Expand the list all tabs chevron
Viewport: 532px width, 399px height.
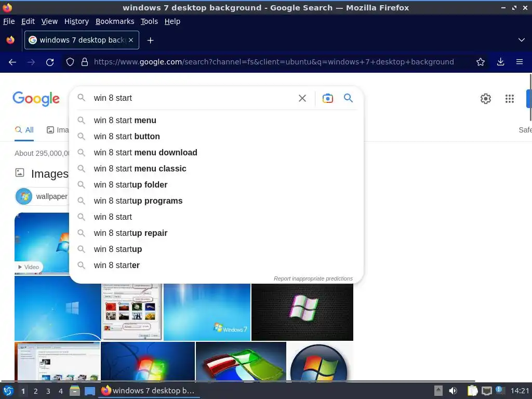pyautogui.click(x=522, y=40)
